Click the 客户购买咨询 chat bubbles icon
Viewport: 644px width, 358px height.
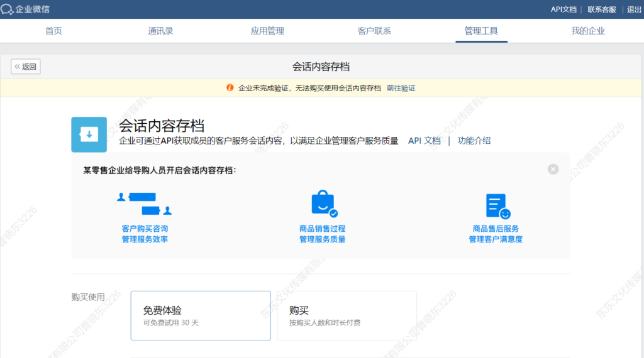[145, 204]
